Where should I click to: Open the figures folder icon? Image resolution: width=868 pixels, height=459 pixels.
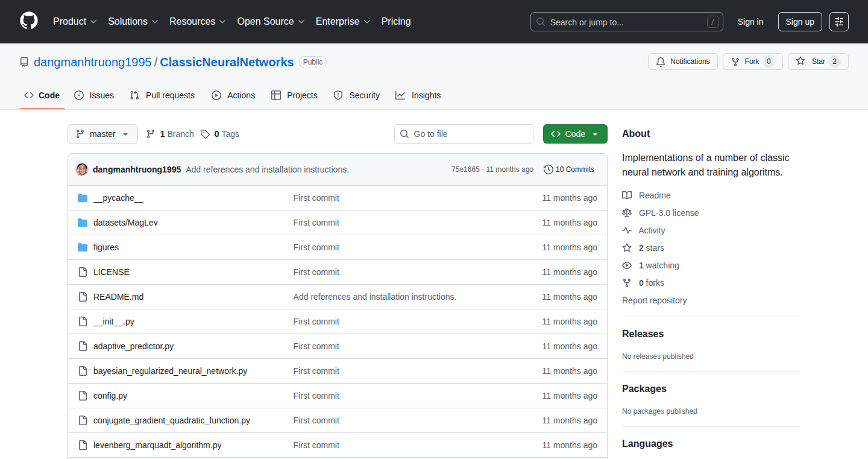pyautogui.click(x=83, y=247)
